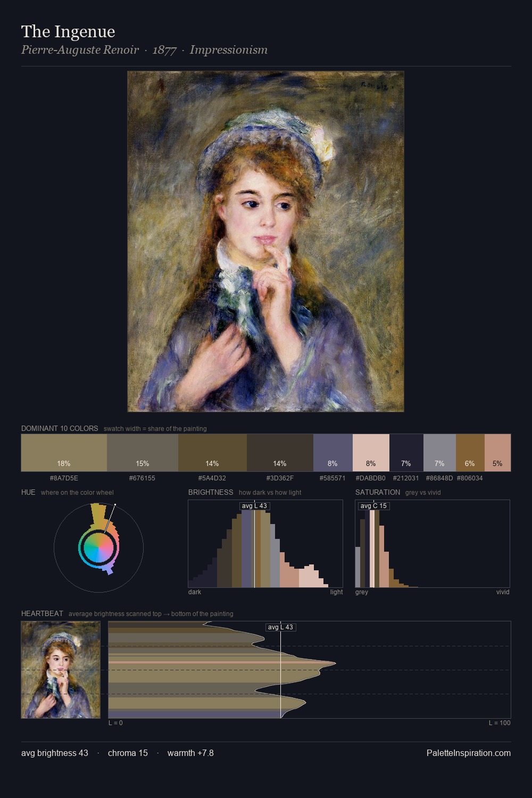
Task: Click the 'warmth +7.8' footer stat
Action: pos(190,753)
